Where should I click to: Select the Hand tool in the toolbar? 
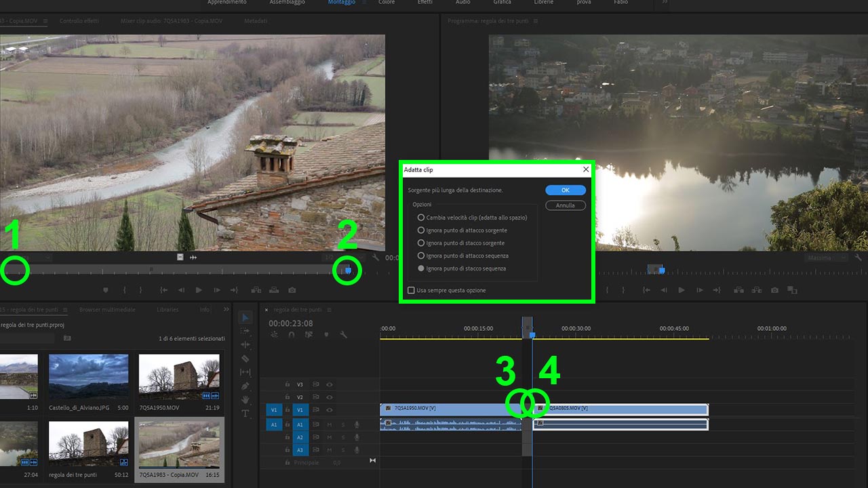point(245,400)
